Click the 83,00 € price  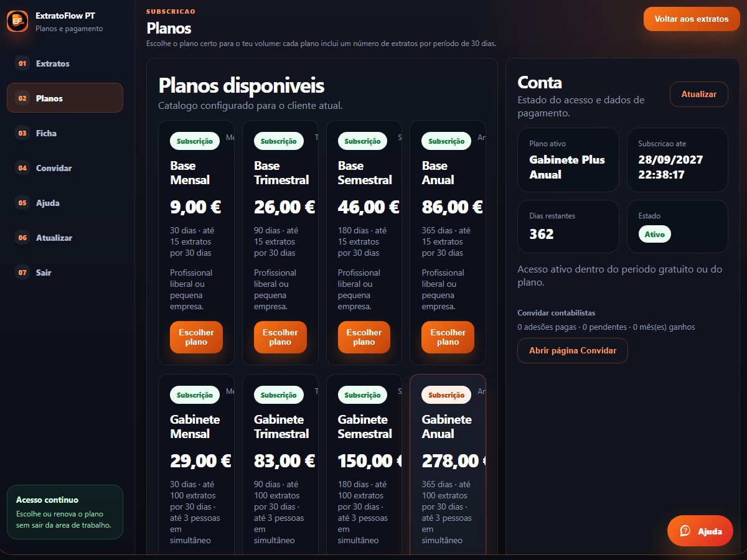[x=284, y=461]
